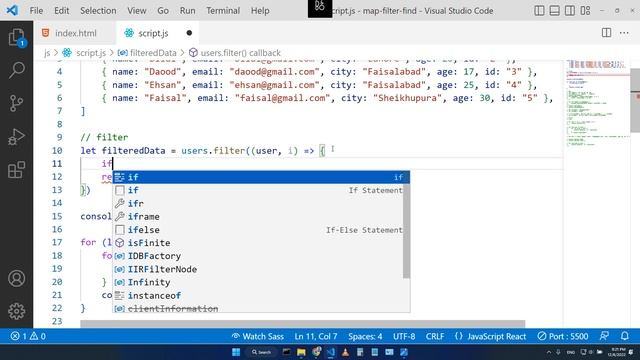
Task: Click Spaces: 4 indentation setting
Action: (x=365, y=336)
